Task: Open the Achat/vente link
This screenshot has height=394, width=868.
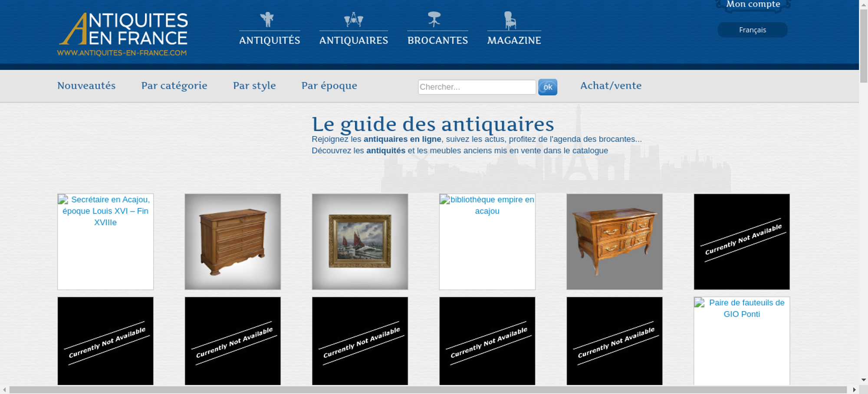Action: click(x=611, y=86)
